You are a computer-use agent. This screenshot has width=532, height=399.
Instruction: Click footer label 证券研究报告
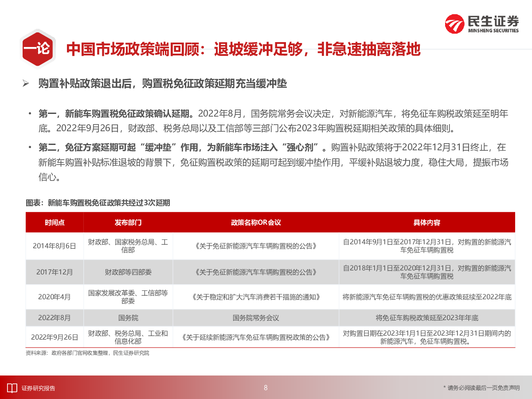pyautogui.click(x=39, y=388)
